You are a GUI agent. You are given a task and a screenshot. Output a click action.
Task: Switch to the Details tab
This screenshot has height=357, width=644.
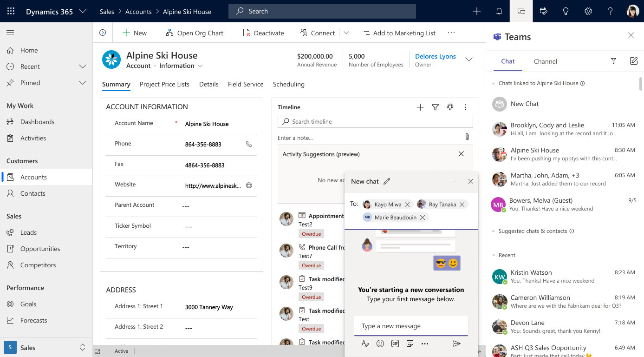click(209, 84)
